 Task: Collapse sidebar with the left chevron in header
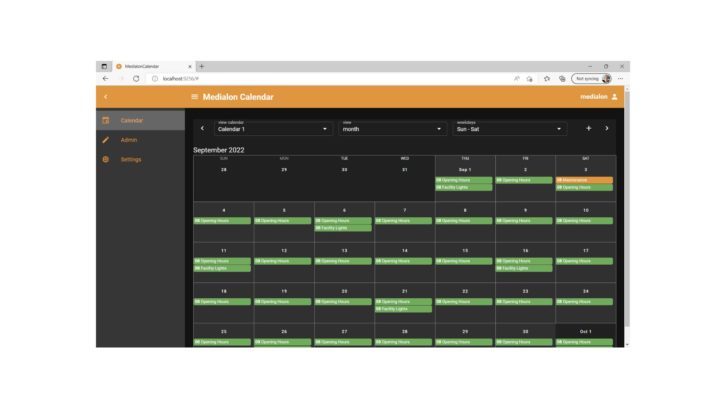coord(106,97)
